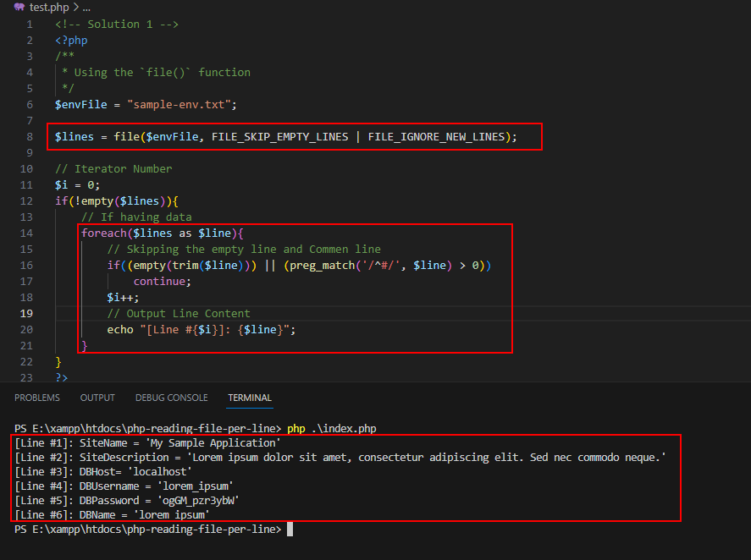
Task: Switch to the PROBLEMS tab
Action: click(37, 398)
